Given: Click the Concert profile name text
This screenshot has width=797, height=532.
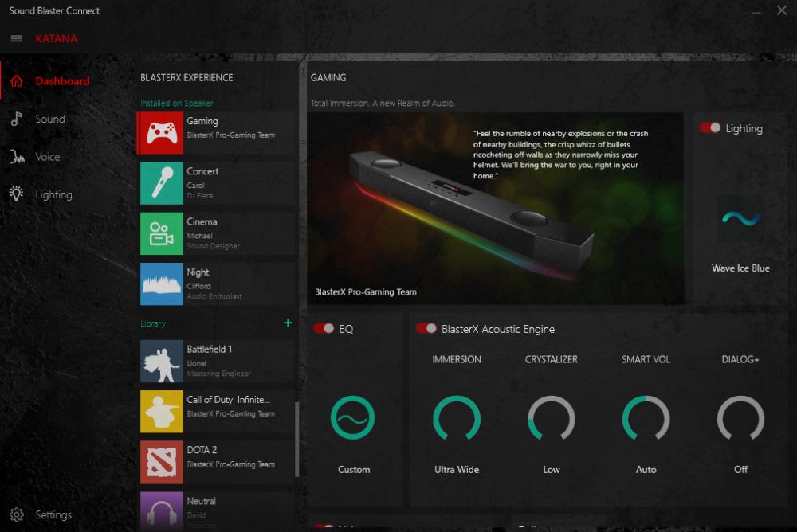Looking at the screenshot, I should pyautogui.click(x=202, y=171).
